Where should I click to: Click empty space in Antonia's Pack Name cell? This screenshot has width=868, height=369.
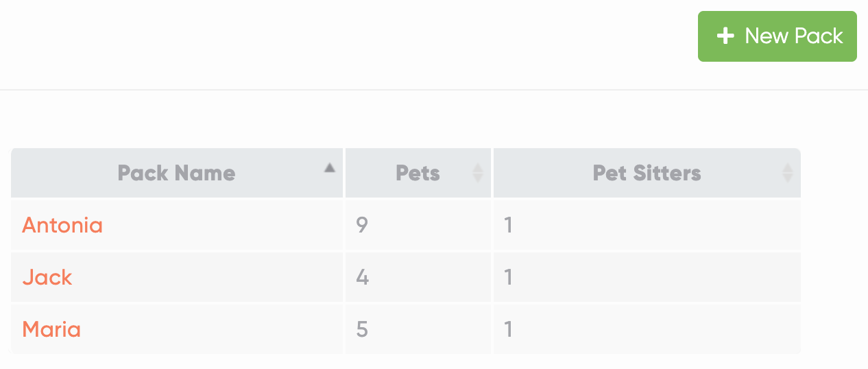[226, 225]
